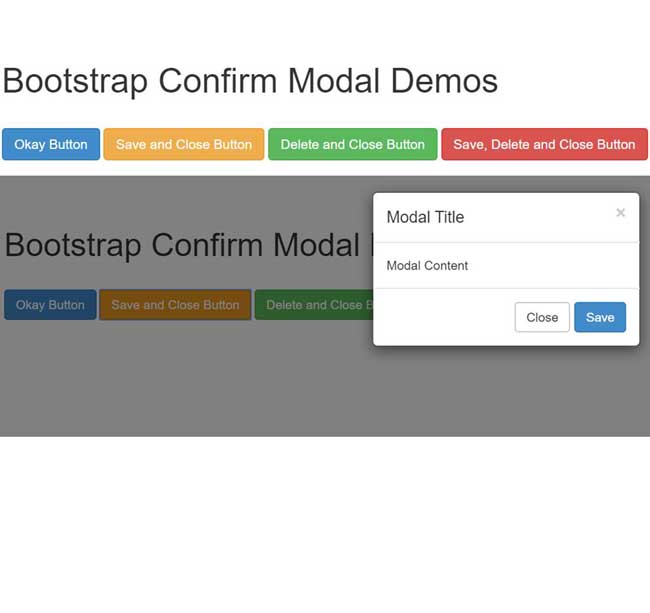Click the blue Save button in the modal
The height and width of the screenshot is (613, 650).
point(600,317)
